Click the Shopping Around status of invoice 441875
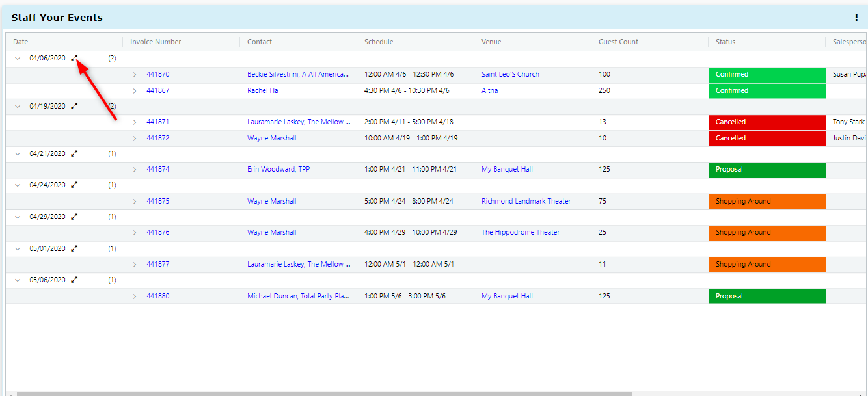 click(x=767, y=202)
